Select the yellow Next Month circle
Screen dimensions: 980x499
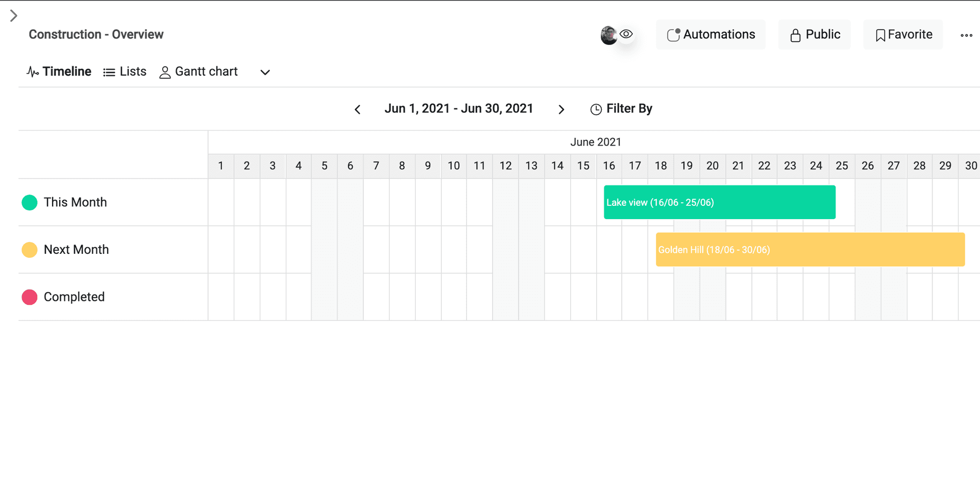pos(30,250)
